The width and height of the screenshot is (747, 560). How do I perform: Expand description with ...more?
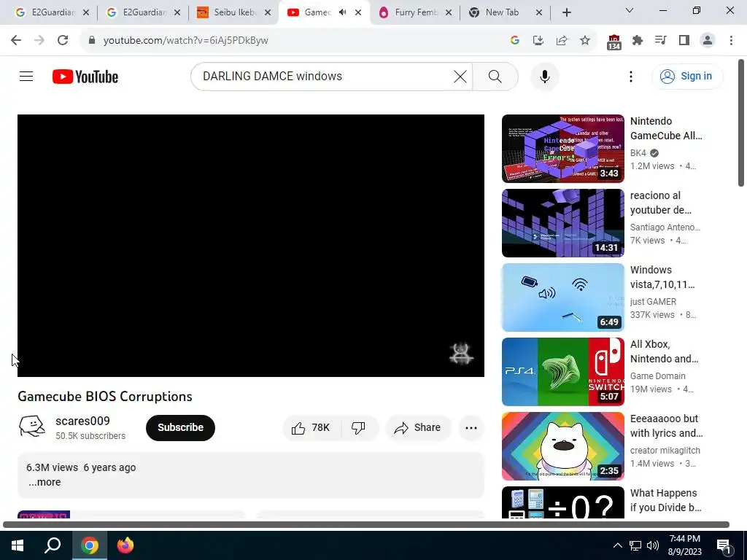(x=44, y=482)
